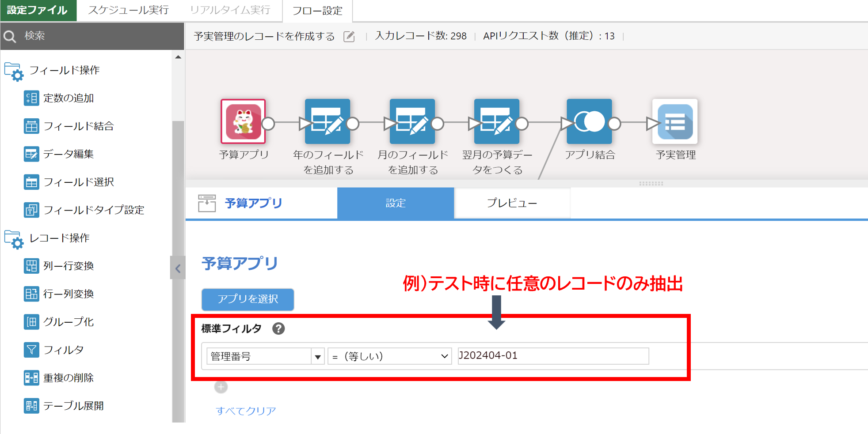
Task: Select the フィールド選択 tool icon
Action: click(x=30, y=182)
